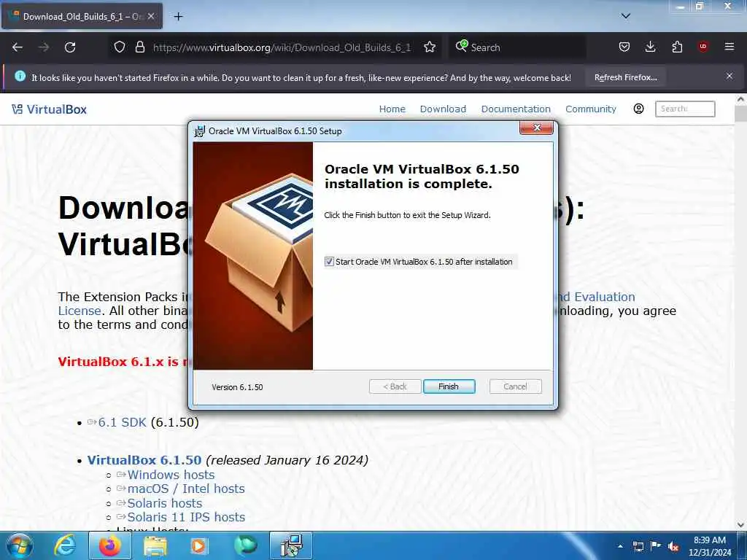Open the Solaris hosts link
This screenshot has width=747, height=560.
click(165, 503)
